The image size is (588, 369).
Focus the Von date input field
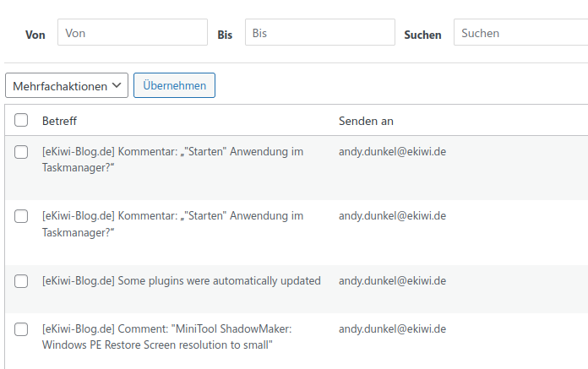pyautogui.click(x=133, y=32)
